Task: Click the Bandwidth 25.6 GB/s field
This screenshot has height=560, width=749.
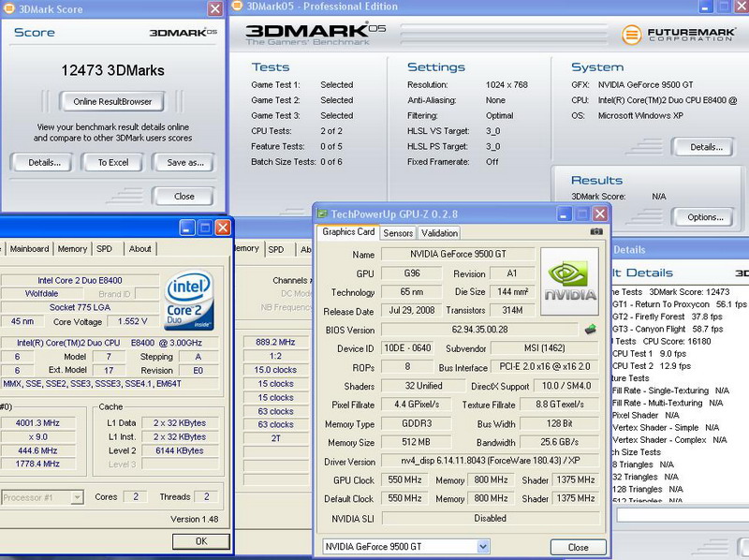Action: [559, 442]
